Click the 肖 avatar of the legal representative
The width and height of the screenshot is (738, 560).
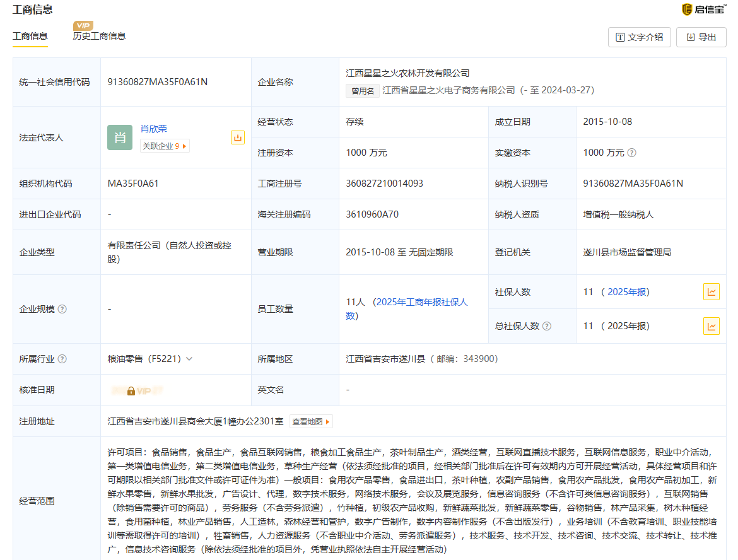(x=120, y=137)
